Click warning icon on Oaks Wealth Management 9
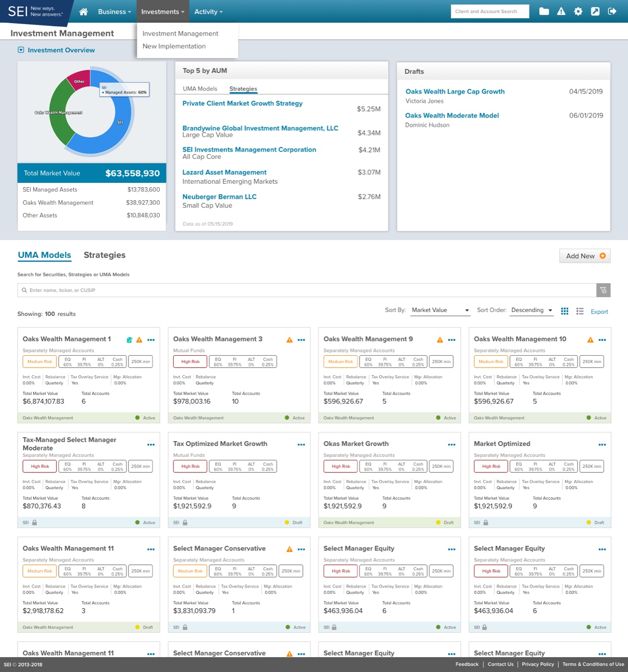The height and width of the screenshot is (672, 628). coord(440,340)
